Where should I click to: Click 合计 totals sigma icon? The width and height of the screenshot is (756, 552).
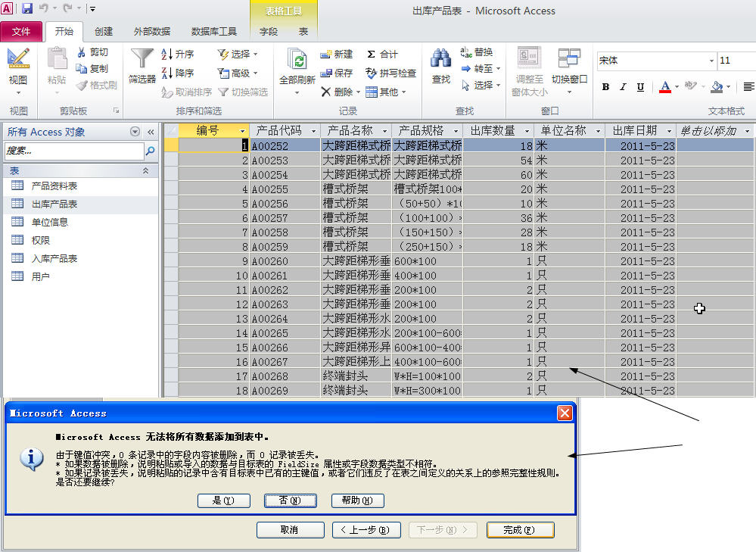click(371, 54)
